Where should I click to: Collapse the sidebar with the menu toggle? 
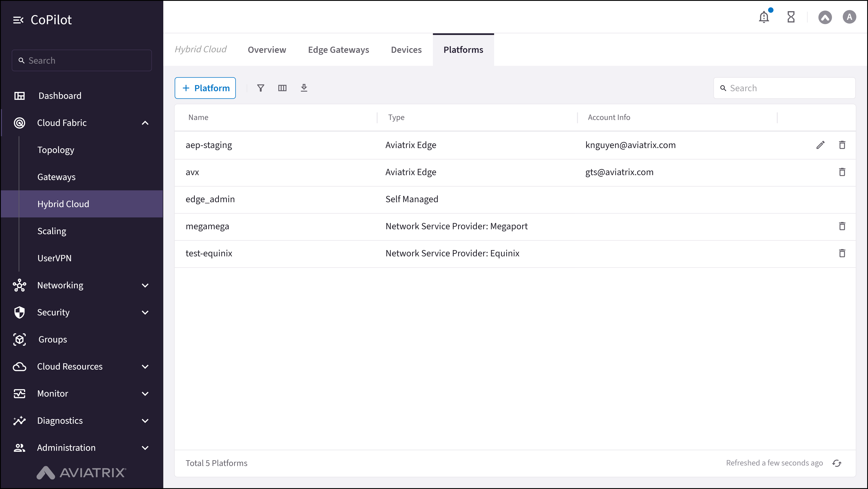point(19,20)
